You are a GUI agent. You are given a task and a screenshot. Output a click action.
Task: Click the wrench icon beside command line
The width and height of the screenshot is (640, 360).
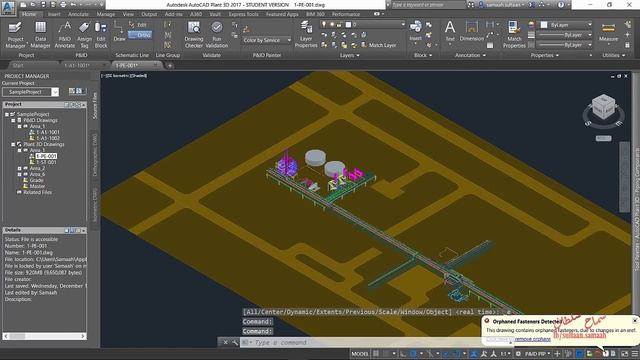tap(235, 342)
